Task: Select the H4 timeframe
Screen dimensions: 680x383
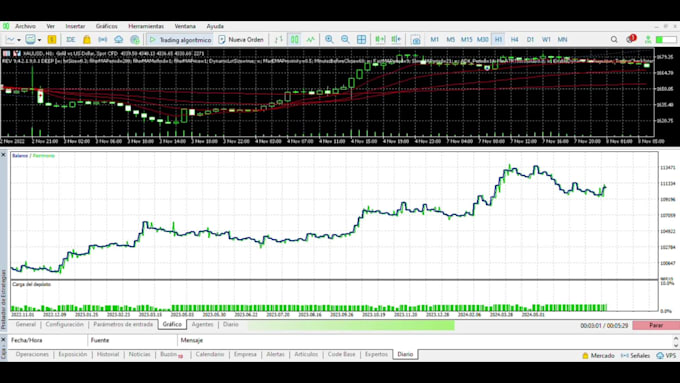Action: 514,39
